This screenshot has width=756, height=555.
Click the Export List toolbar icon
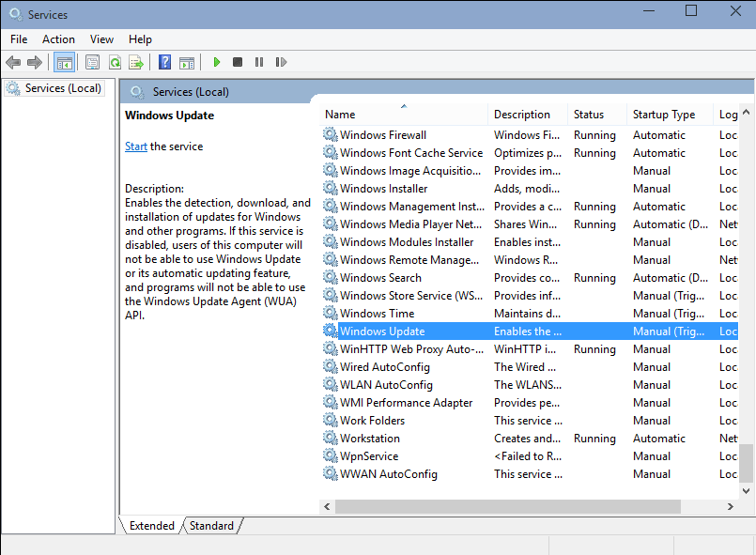pos(136,62)
